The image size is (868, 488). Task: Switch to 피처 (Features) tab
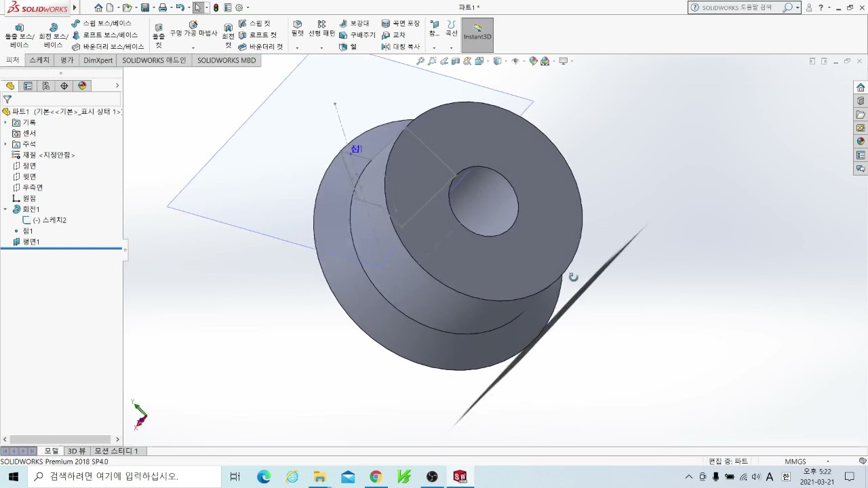coord(12,60)
